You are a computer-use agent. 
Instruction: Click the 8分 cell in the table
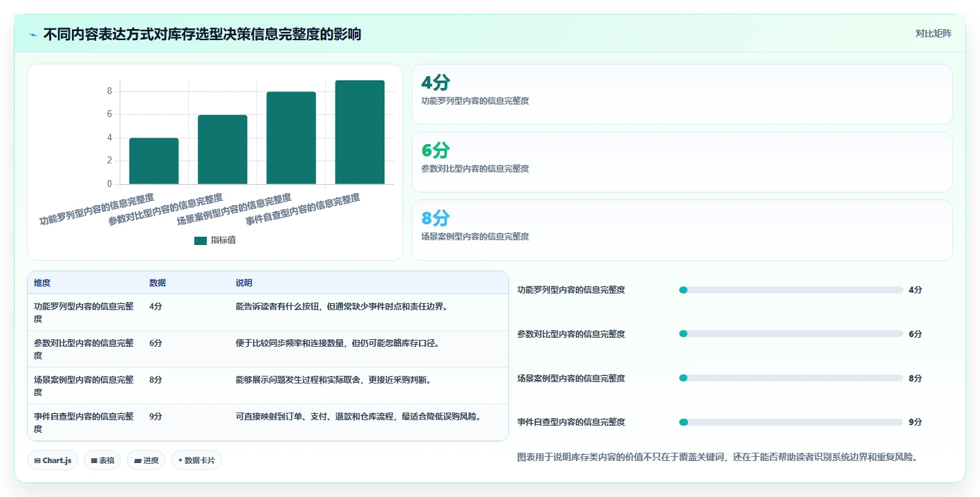[156, 380]
